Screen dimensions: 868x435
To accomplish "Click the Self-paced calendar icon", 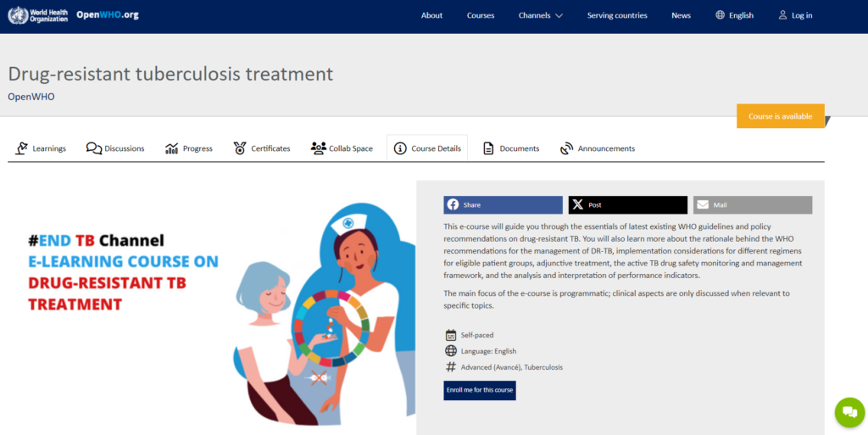I will (x=451, y=335).
